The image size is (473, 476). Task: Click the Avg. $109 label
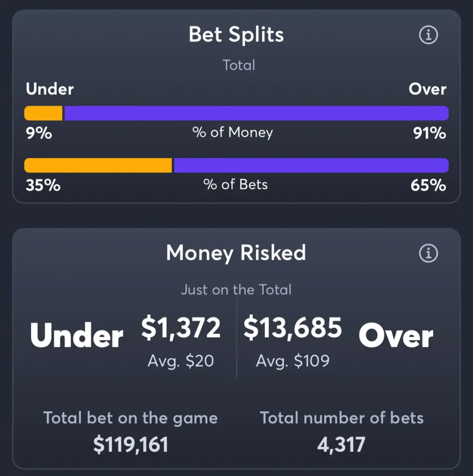(293, 361)
